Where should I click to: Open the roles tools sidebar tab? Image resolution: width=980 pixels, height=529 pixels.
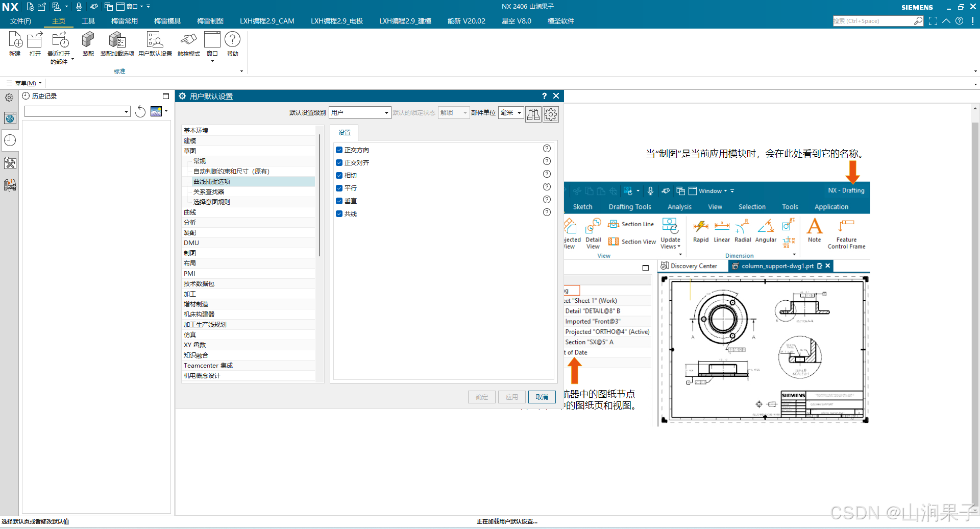(x=10, y=163)
